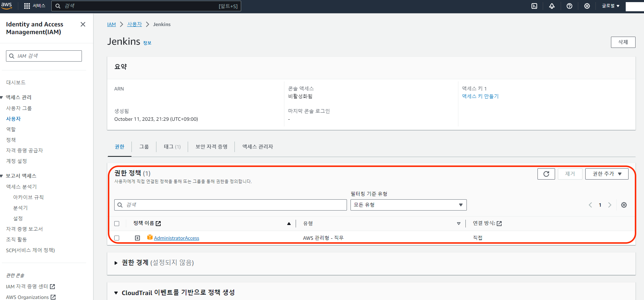The height and width of the screenshot is (300, 644).
Task: Switch to the 권한 tab
Action: [120, 147]
